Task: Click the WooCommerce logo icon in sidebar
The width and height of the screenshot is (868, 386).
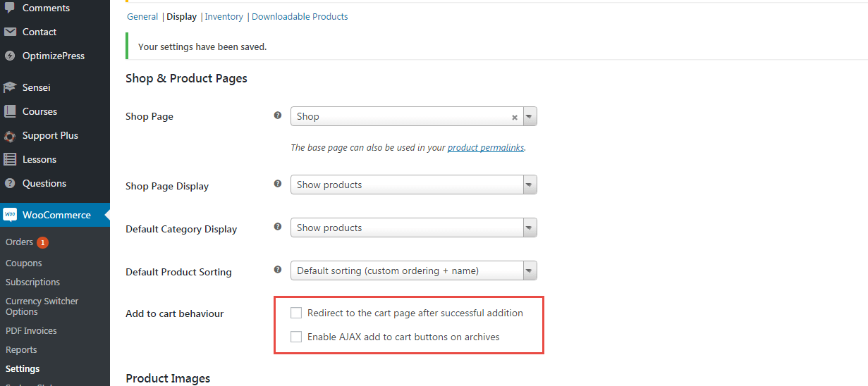Action: click(10, 215)
